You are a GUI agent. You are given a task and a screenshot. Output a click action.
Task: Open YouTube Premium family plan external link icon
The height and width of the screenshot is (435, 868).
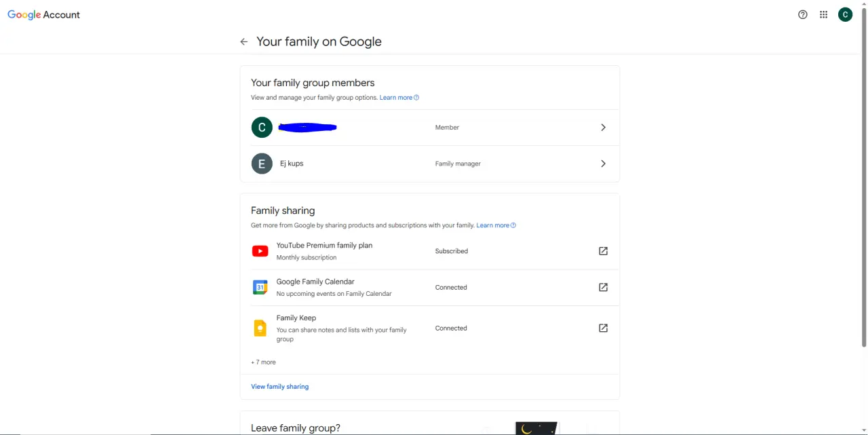tap(603, 251)
